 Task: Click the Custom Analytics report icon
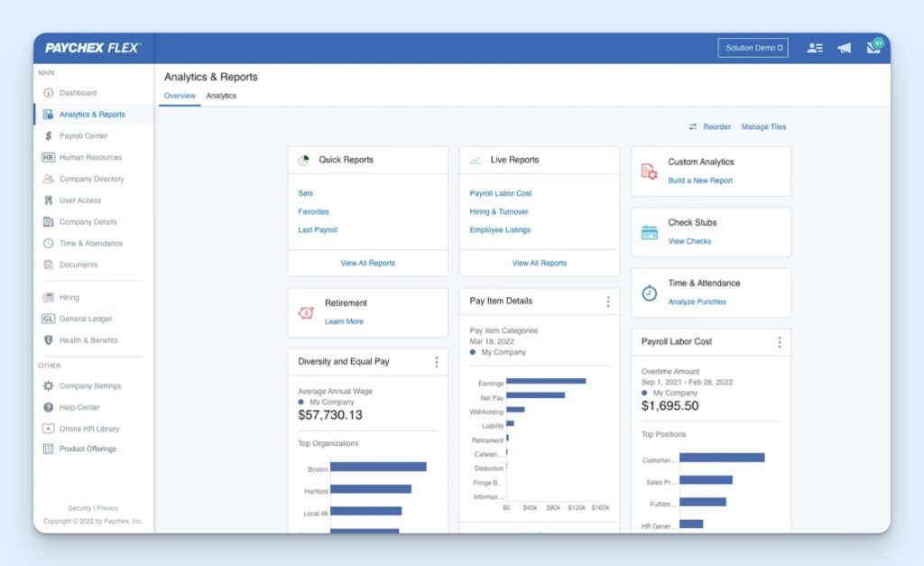649,172
